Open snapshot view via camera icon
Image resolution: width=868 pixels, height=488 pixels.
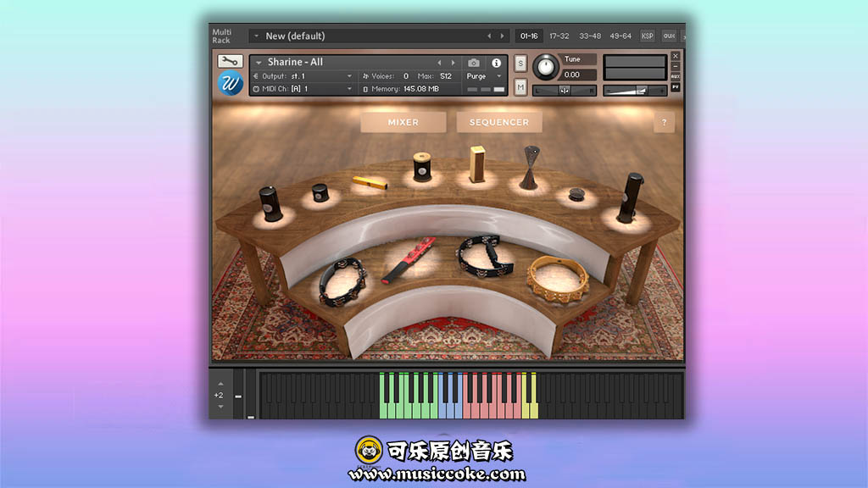(474, 63)
